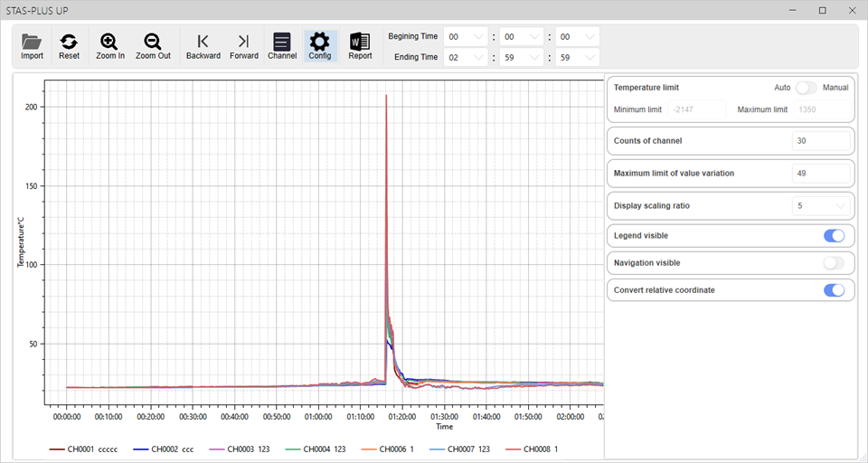
Task: Open the Channel list icon
Action: pyautogui.click(x=282, y=46)
